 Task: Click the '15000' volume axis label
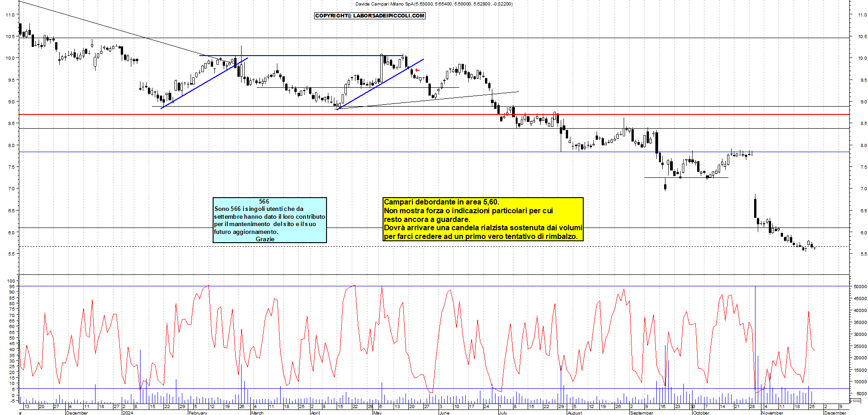(x=860, y=370)
